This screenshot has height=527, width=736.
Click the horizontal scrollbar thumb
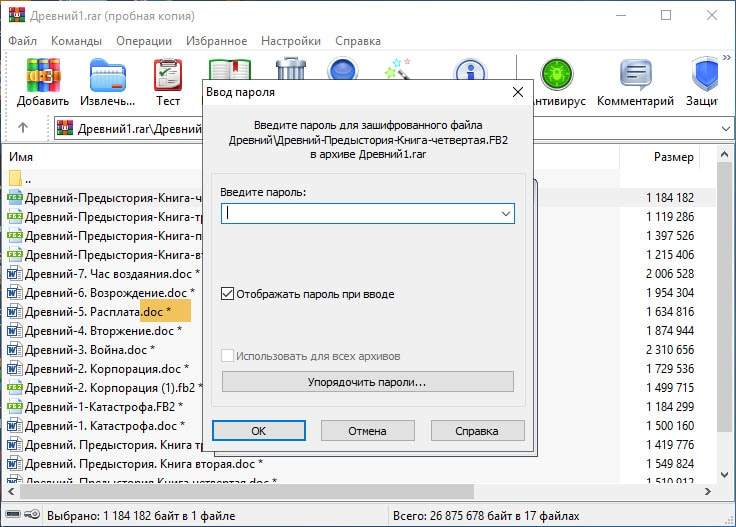tap(247, 491)
